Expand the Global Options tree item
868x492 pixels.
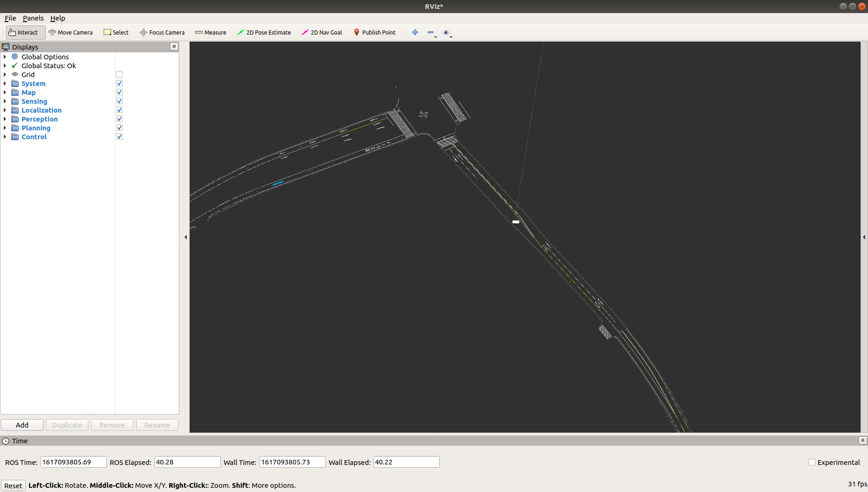[x=5, y=57]
